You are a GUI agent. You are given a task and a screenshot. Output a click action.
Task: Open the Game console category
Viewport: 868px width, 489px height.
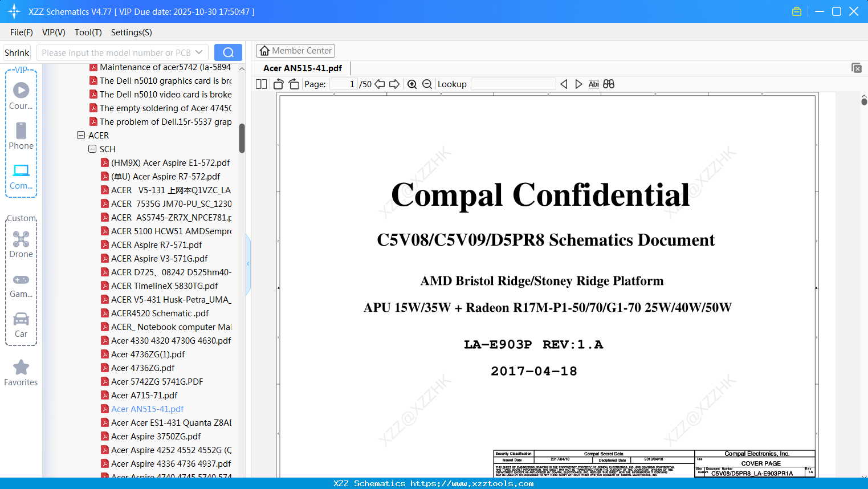coord(21,285)
